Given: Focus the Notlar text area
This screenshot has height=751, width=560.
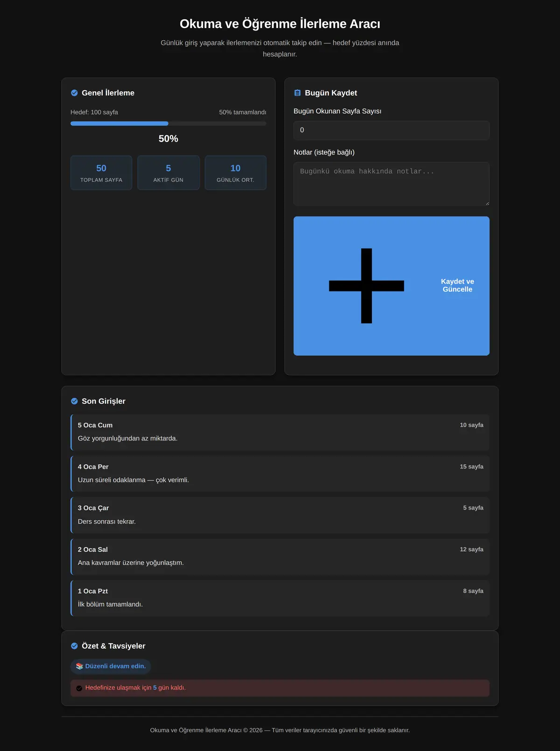Looking at the screenshot, I should coord(392,184).
